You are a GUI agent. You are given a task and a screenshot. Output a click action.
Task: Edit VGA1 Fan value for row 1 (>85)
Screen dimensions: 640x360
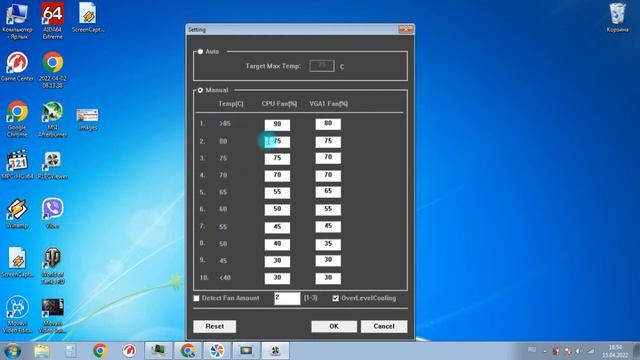(328, 124)
